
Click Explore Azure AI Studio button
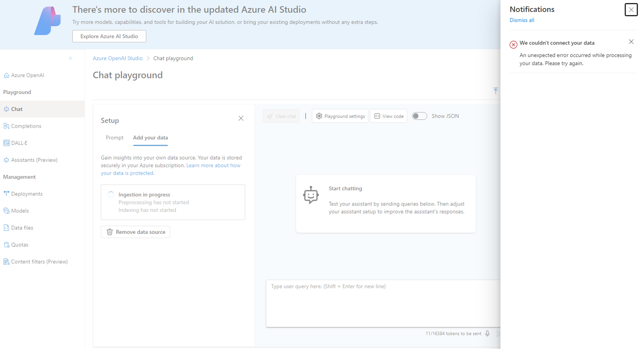[109, 36]
